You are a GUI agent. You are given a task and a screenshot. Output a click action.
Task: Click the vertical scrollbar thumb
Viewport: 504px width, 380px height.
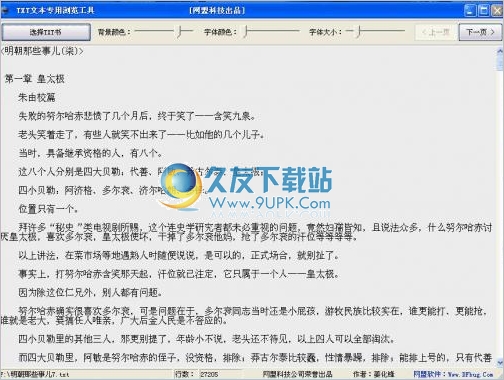click(x=500, y=62)
